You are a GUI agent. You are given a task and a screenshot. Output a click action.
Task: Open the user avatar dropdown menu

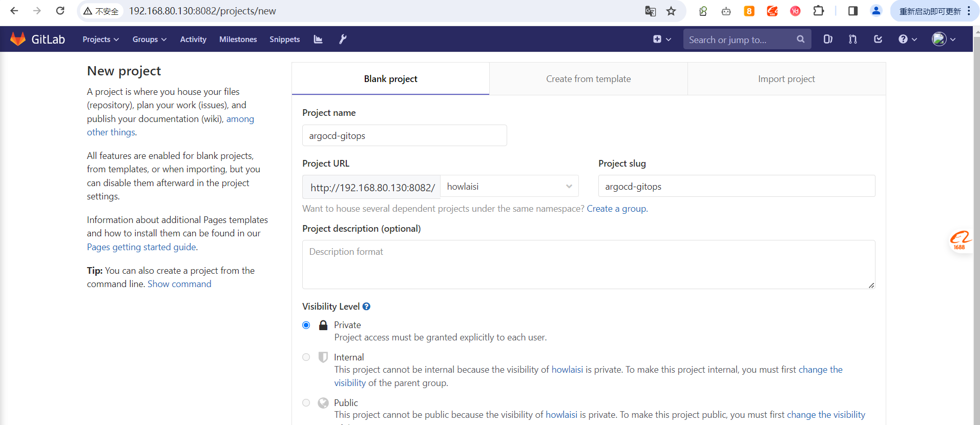(x=944, y=39)
